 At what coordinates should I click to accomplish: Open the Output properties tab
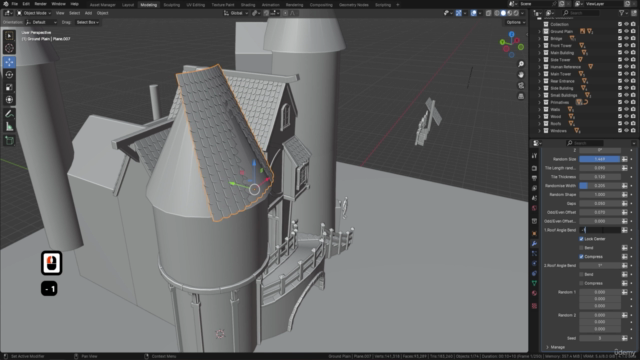(534, 178)
